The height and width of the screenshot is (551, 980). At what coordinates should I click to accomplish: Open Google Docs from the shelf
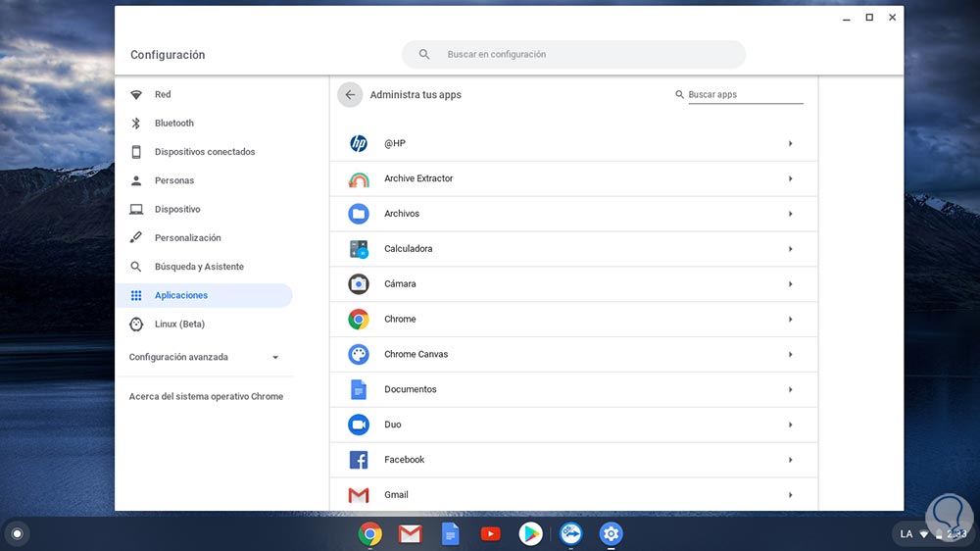pos(450,534)
